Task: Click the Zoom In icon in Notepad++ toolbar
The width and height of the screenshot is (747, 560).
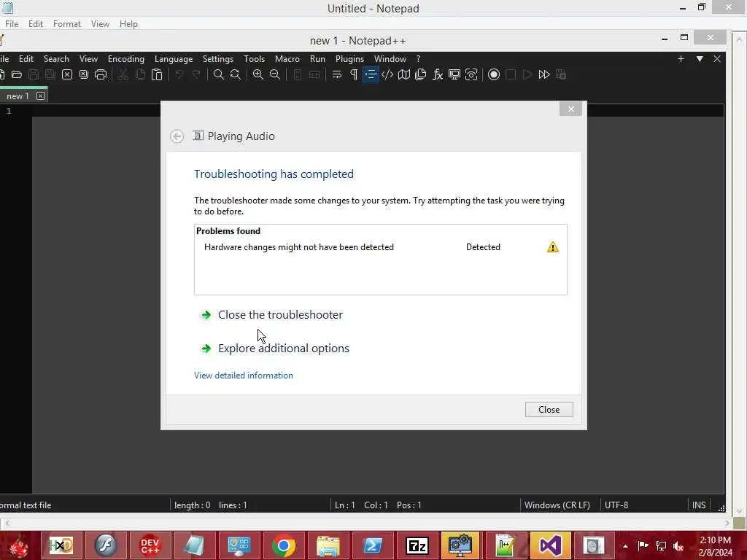Action: (258, 74)
